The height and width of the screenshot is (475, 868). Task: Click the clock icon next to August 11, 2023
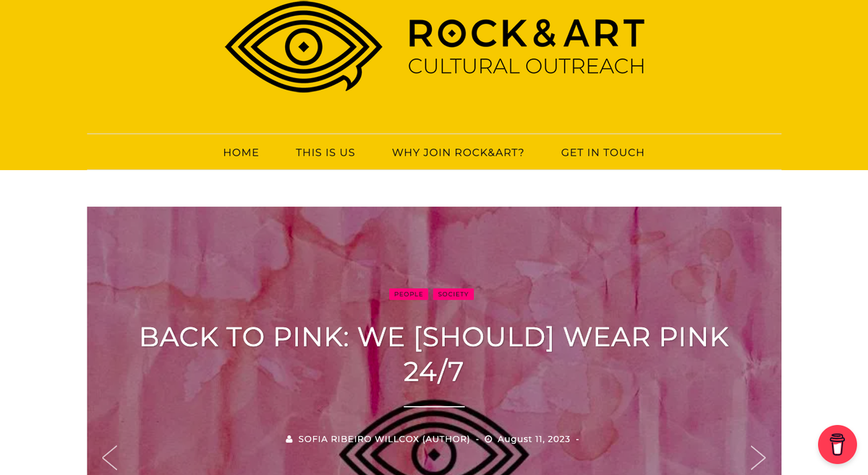[x=488, y=440]
